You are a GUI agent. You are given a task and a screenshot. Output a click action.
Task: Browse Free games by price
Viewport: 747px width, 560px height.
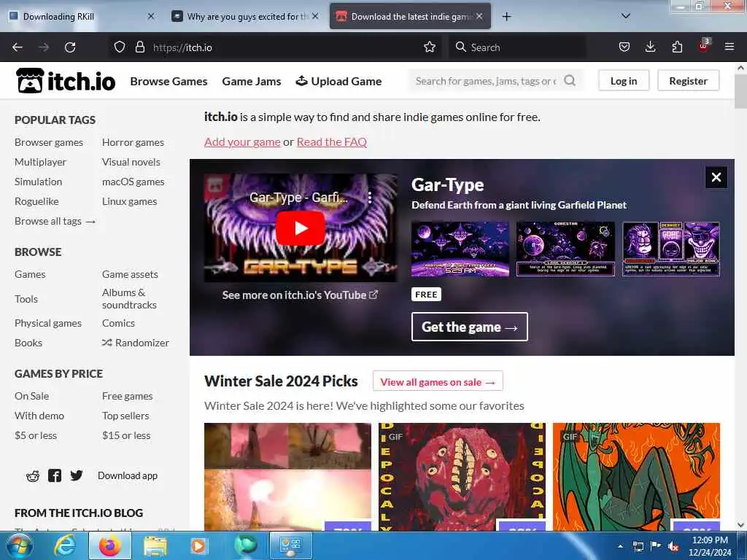coord(127,396)
